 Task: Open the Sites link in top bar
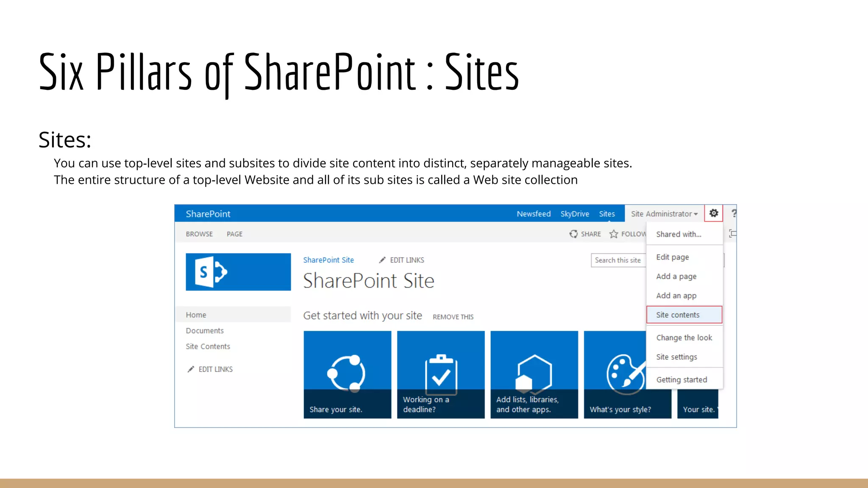point(607,214)
